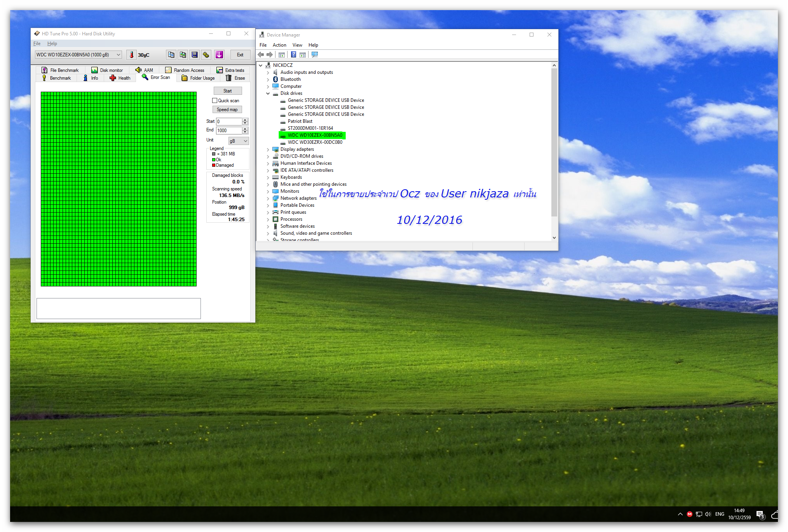
Task: Click the thermometer temperature icon
Action: (x=131, y=55)
